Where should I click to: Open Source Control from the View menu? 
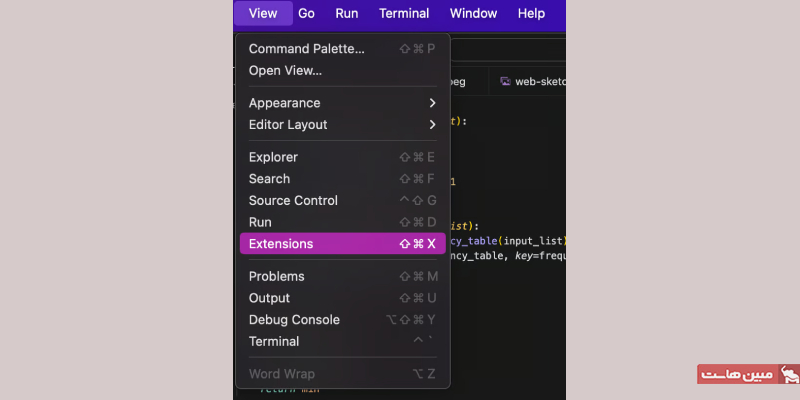(342, 201)
